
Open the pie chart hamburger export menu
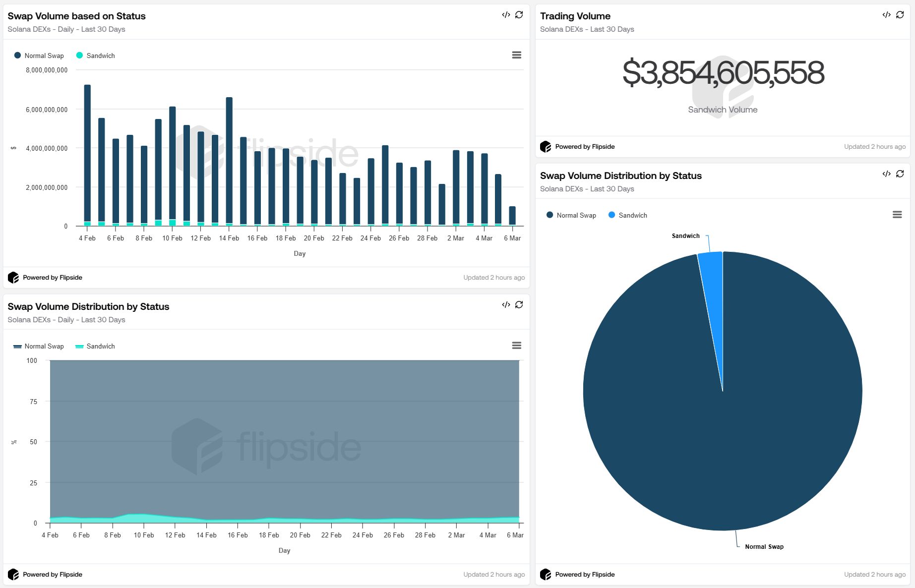click(897, 215)
